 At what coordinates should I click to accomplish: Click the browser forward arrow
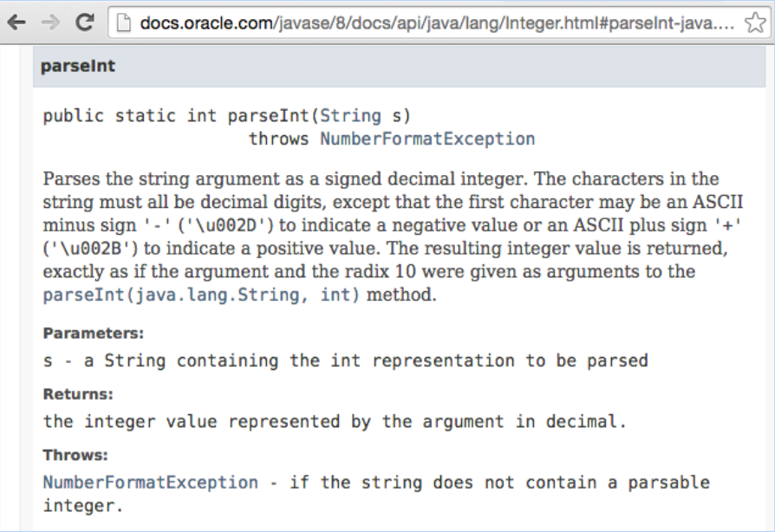[50, 22]
